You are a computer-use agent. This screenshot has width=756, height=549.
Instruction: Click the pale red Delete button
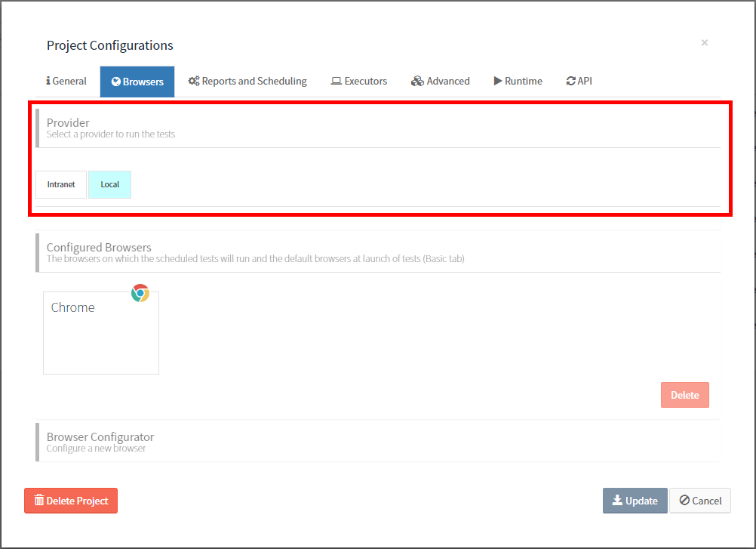point(684,395)
